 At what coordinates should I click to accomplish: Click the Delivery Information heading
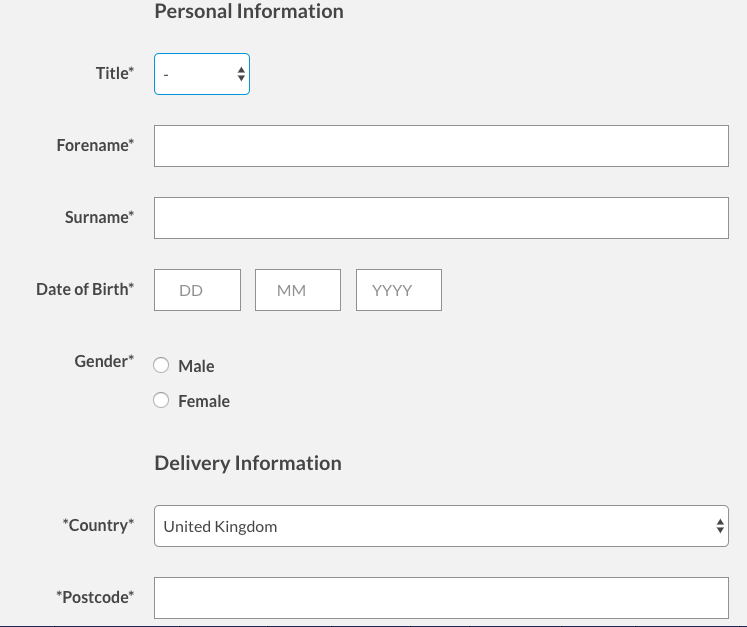pos(248,463)
